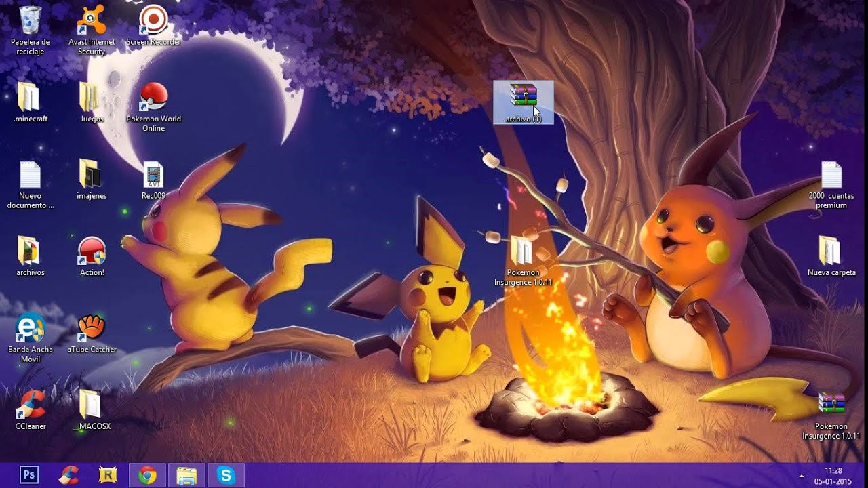Click the Nueva carpeta folder
The width and height of the screenshot is (868, 488).
[x=831, y=256]
